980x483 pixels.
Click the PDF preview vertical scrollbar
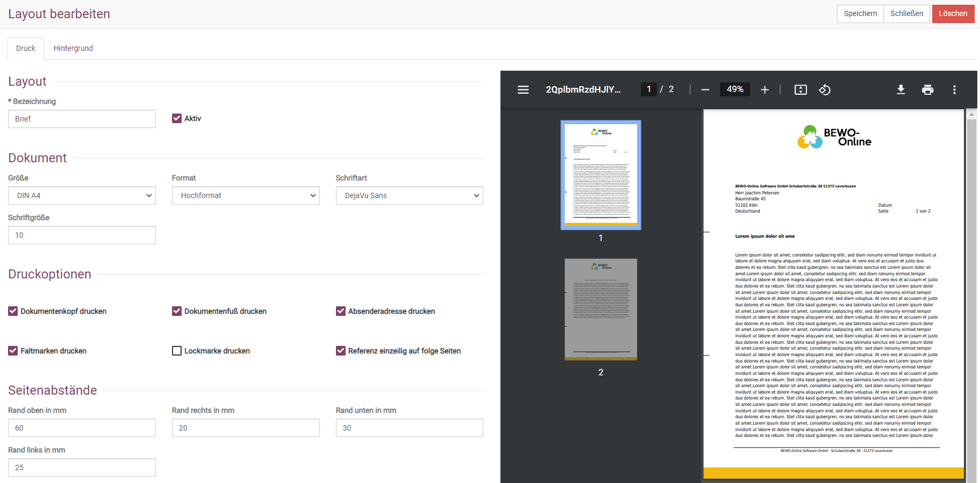pyautogui.click(x=971, y=295)
